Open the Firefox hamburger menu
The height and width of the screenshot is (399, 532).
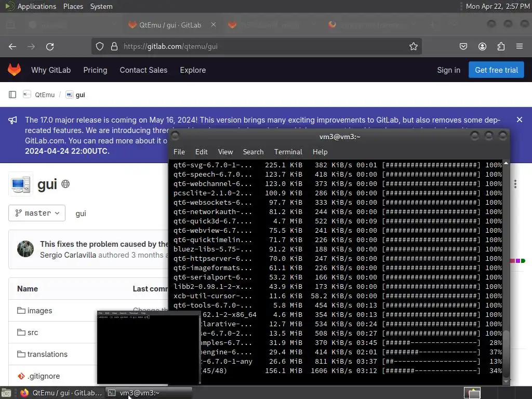[520, 46]
